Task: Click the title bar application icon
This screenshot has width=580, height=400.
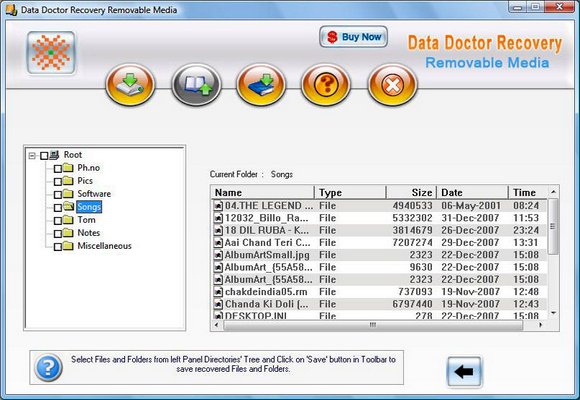Action: (11, 10)
